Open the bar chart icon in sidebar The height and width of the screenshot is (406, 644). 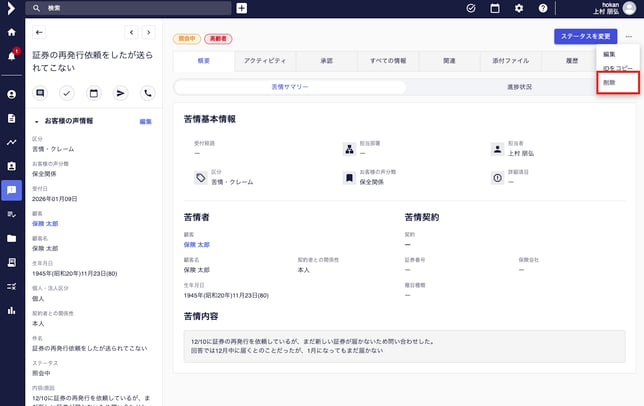point(12,309)
